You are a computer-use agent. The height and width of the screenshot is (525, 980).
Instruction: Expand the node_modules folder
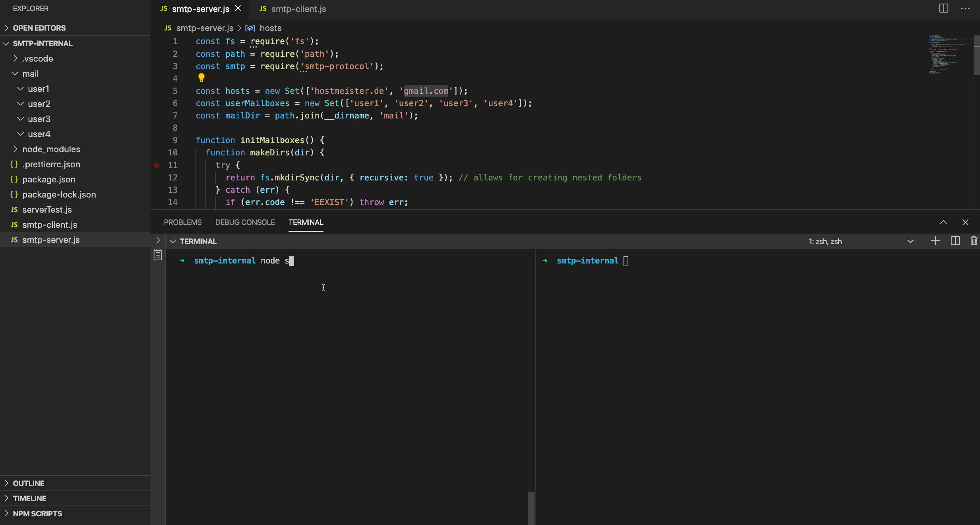51,149
